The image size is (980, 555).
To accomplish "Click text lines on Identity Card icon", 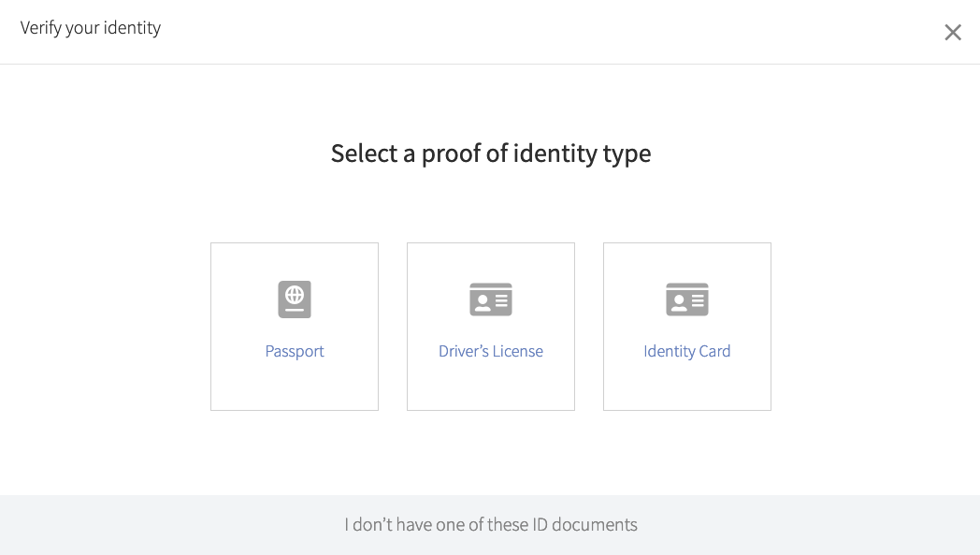I will [x=698, y=301].
